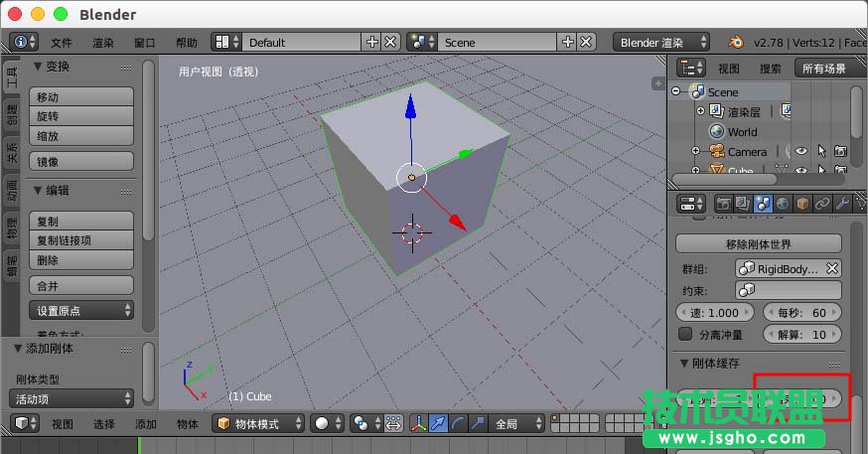The width and height of the screenshot is (868, 454).
Task: Open the 设置原点 dropdown
Action: (x=79, y=311)
